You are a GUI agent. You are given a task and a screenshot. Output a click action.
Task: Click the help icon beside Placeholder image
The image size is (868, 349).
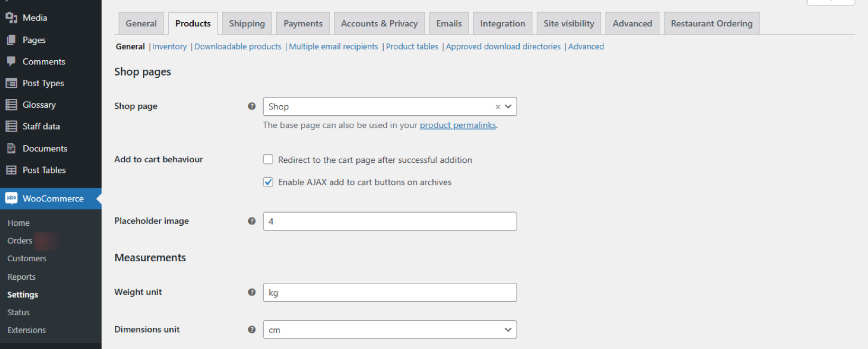[251, 221]
